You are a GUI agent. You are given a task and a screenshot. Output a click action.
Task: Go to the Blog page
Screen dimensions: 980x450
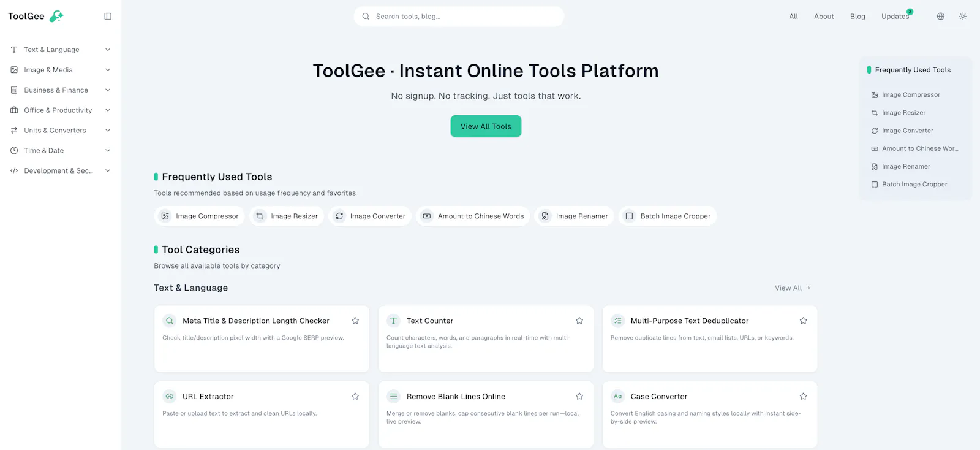858,17
